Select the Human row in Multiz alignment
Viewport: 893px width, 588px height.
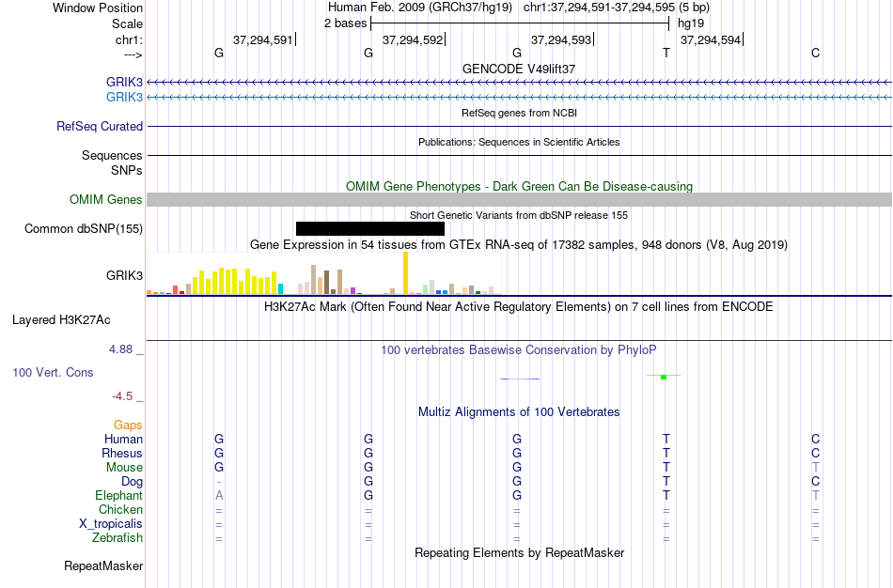pyautogui.click(x=123, y=440)
